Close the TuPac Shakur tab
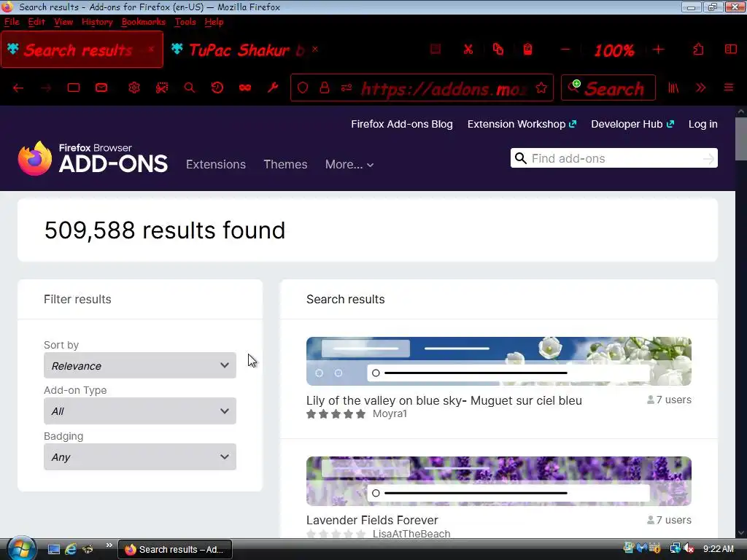Viewport: 747px width, 560px height. tap(315, 49)
